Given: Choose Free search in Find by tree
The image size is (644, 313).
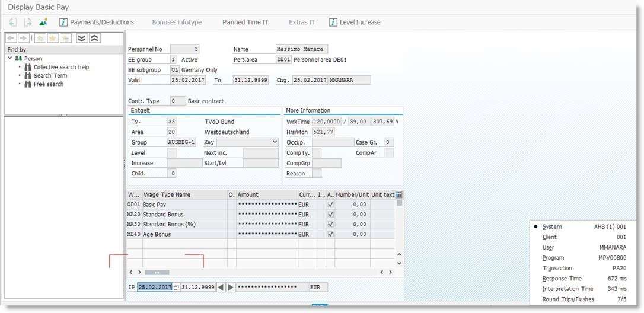Looking at the screenshot, I should (48, 84).
